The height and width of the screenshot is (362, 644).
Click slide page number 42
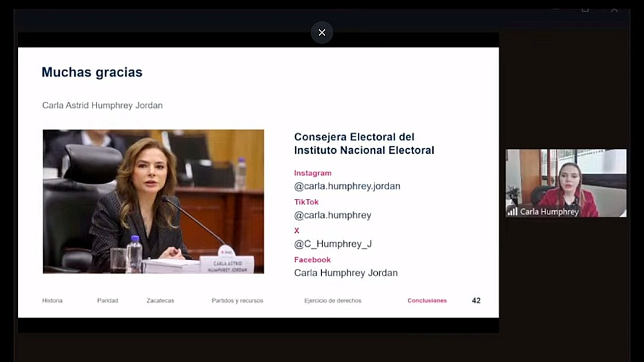(x=476, y=300)
